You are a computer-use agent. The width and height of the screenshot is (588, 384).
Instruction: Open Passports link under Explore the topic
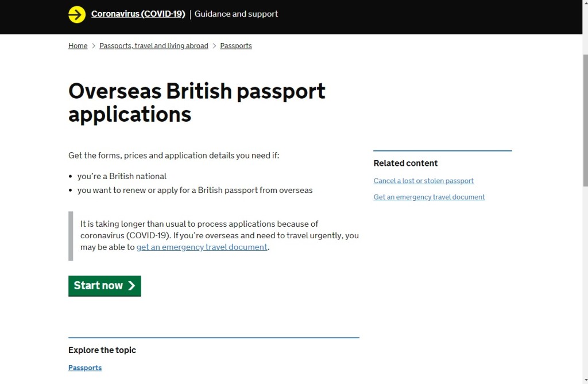coord(85,368)
